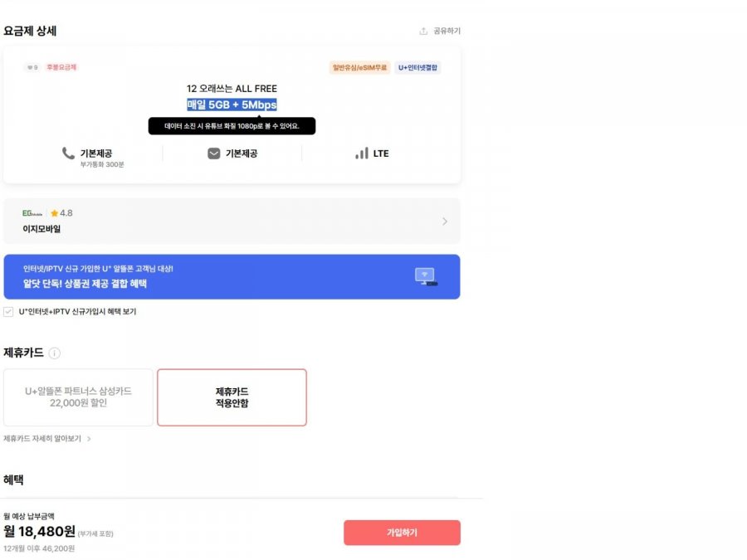The height and width of the screenshot is (560, 747).
Task: Open the info icon beside 제휴카드
Action: tap(55, 352)
